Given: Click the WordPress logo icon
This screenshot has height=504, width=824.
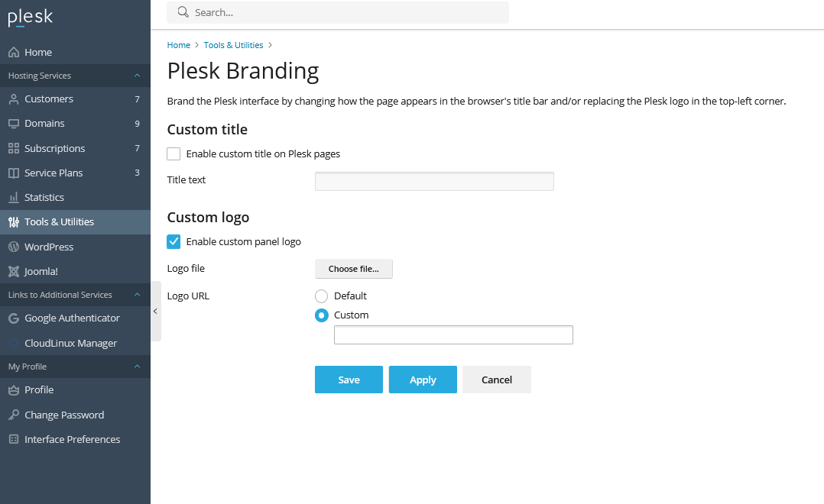Looking at the screenshot, I should tap(14, 247).
